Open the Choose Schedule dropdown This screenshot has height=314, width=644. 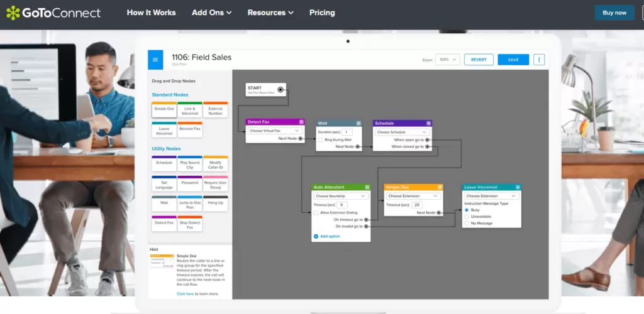coord(402,132)
